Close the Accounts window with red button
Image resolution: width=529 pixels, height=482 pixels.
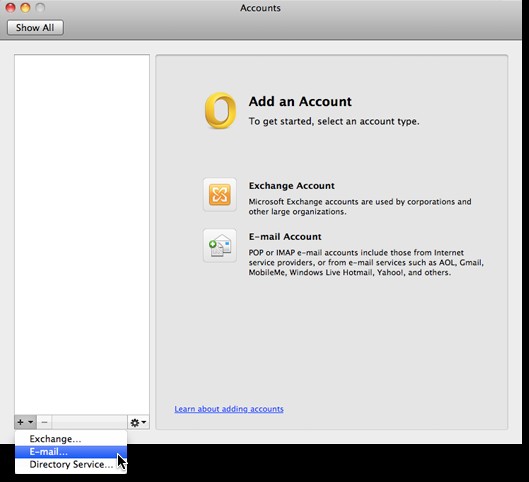[11, 7]
